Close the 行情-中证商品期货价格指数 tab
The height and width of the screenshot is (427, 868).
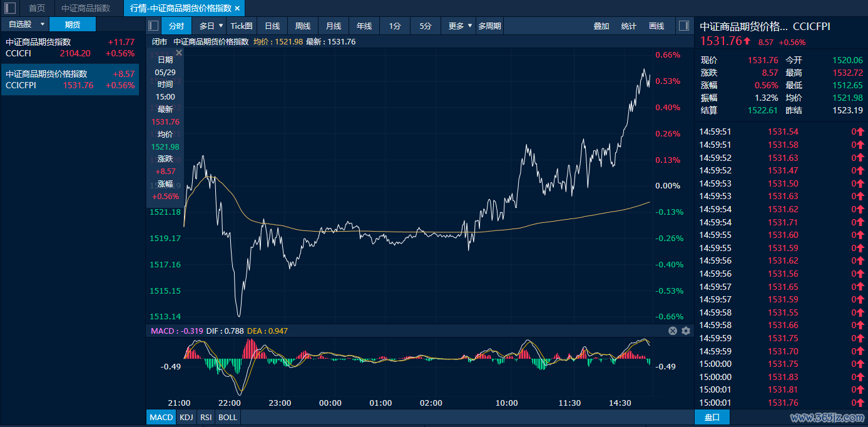coord(237,8)
